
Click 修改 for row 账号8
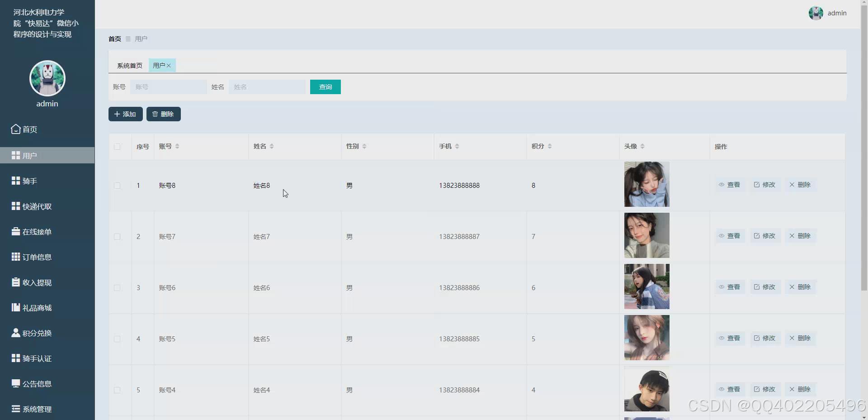pos(765,185)
